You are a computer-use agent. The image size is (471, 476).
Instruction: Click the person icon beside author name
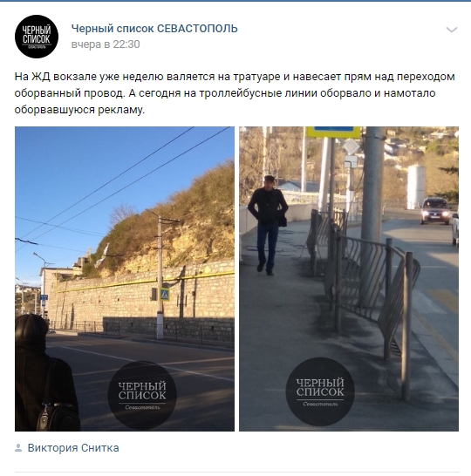pos(18,448)
